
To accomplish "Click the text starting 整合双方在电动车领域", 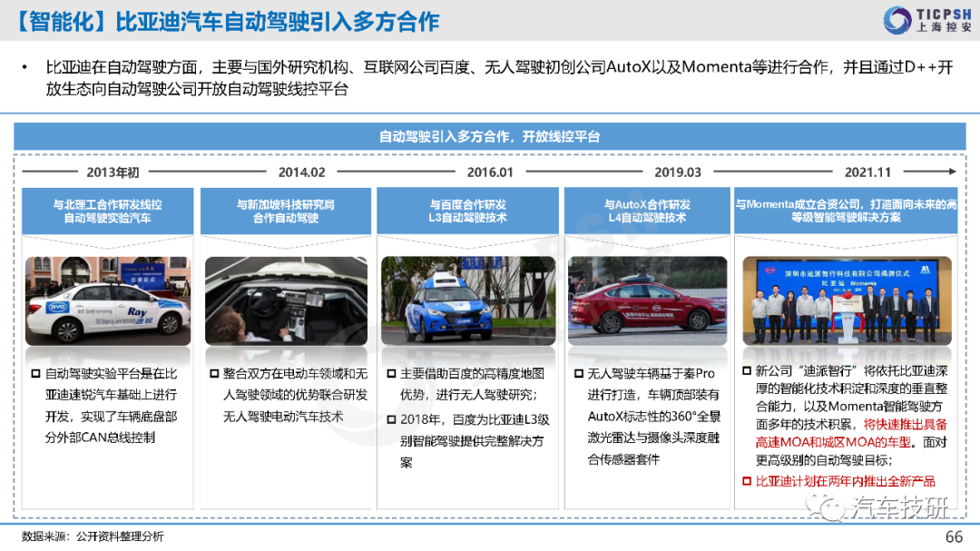I will click(295, 395).
